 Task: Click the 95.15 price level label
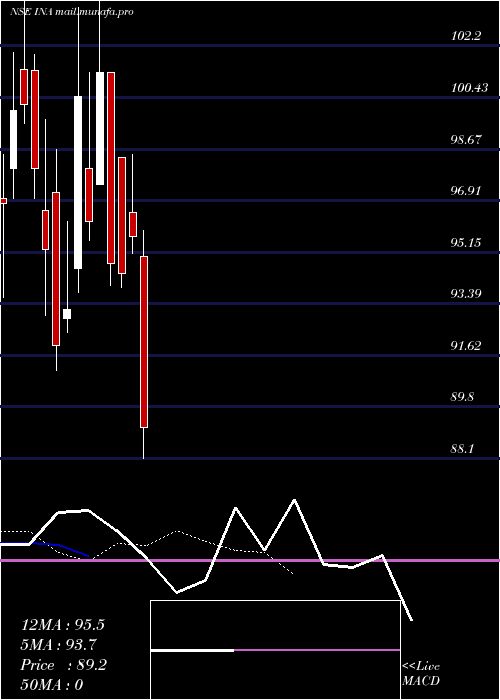point(466,243)
